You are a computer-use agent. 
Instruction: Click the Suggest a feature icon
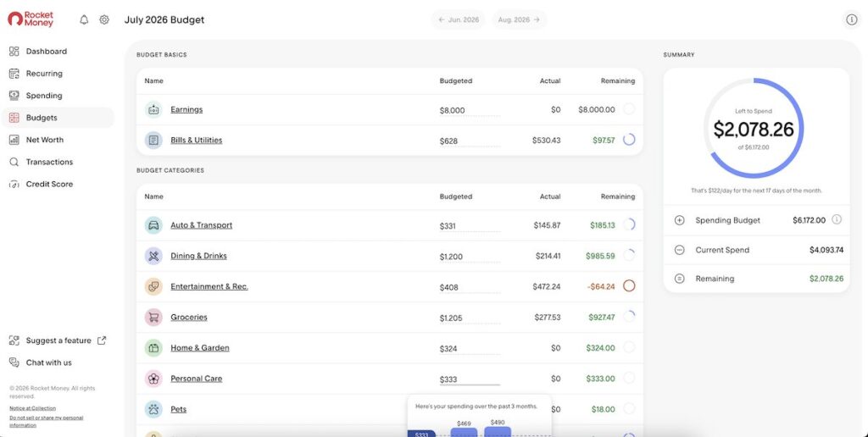pos(14,340)
